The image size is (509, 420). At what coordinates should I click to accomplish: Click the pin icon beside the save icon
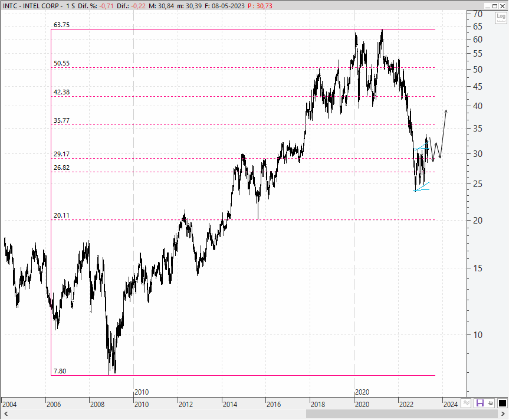pos(490,403)
